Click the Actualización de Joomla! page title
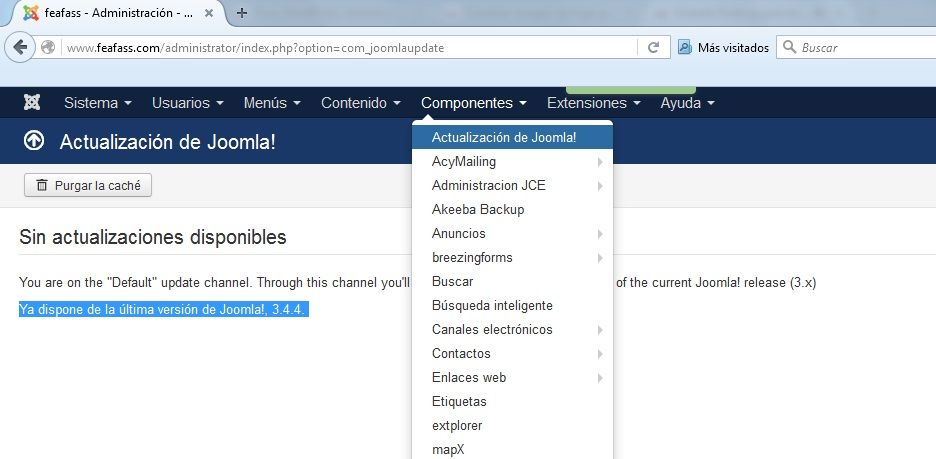 point(167,142)
